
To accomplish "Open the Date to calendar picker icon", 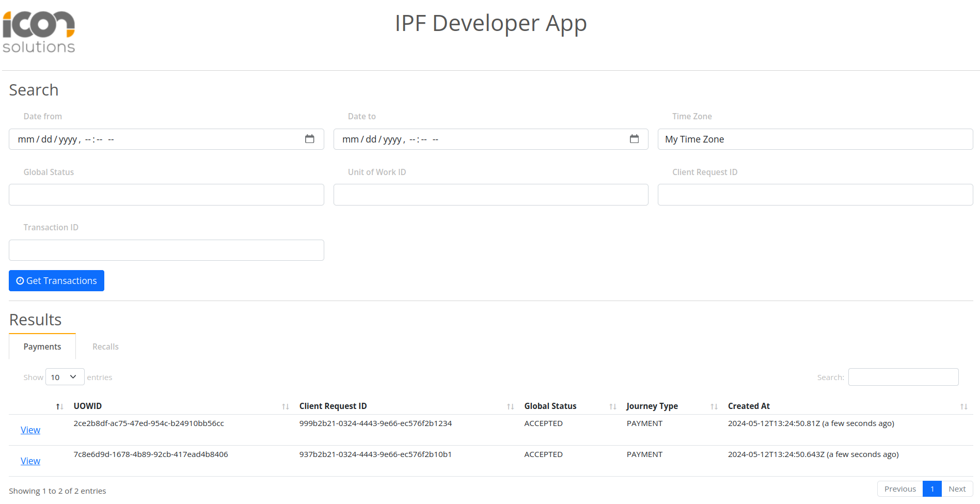I will point(634,139).
